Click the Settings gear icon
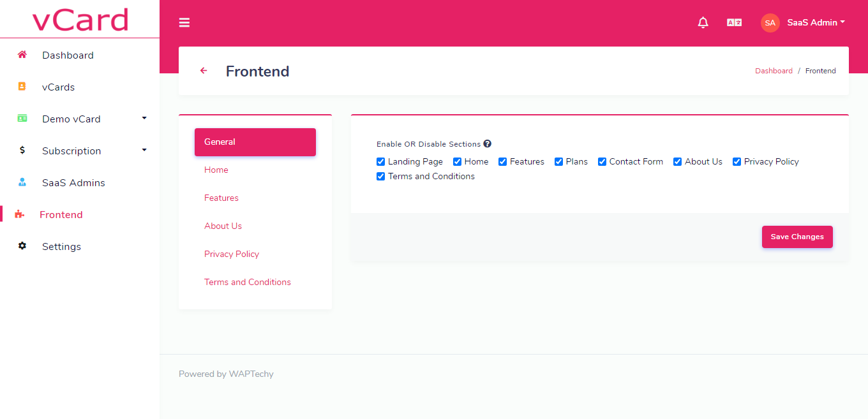 (x=22, y=246)
